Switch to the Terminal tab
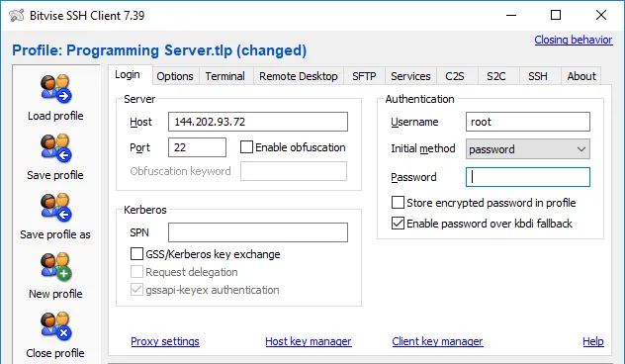Screen dimensions: 625x364 (224, 76)
